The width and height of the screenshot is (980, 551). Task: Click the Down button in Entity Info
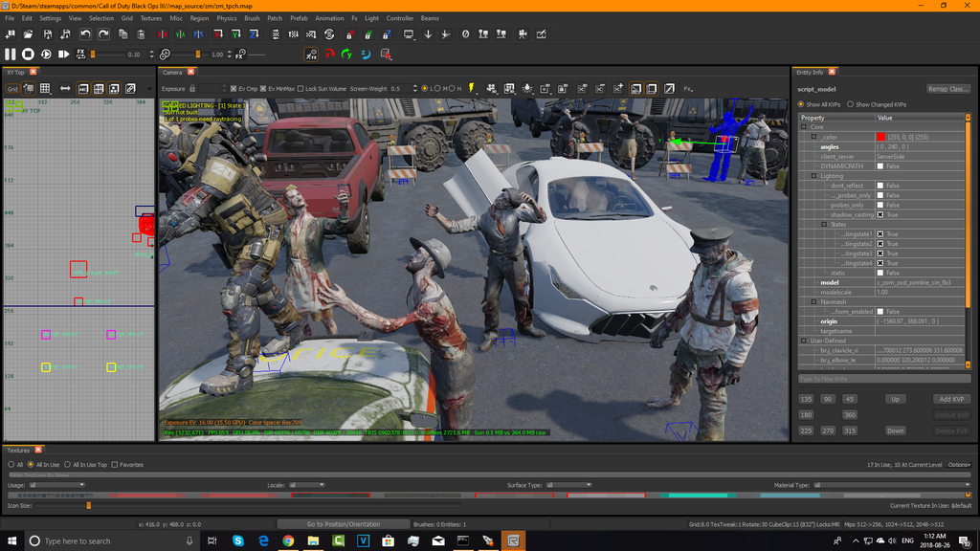pyautogui.click(x=895, y=430)
